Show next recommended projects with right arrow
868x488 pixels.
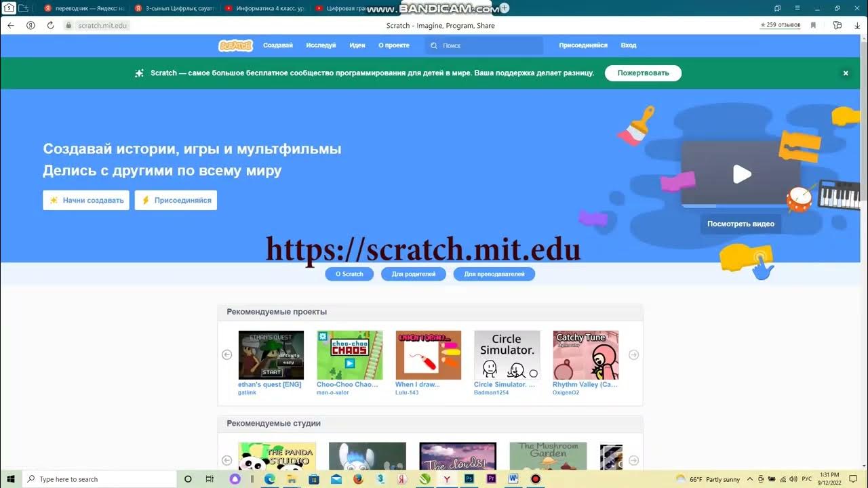click(x=633, y=354)
